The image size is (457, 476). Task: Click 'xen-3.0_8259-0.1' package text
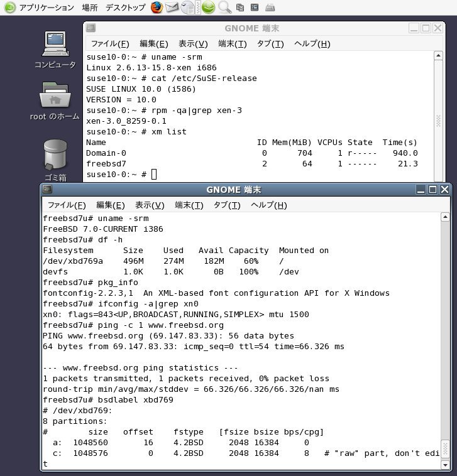pos(126,121)
